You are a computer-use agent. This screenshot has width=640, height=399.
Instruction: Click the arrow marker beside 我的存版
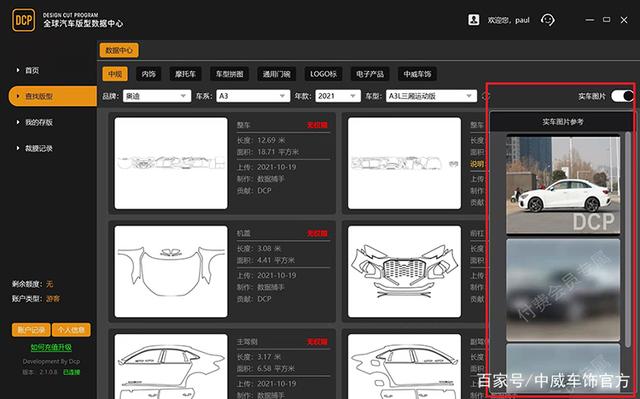pos(18,122)
